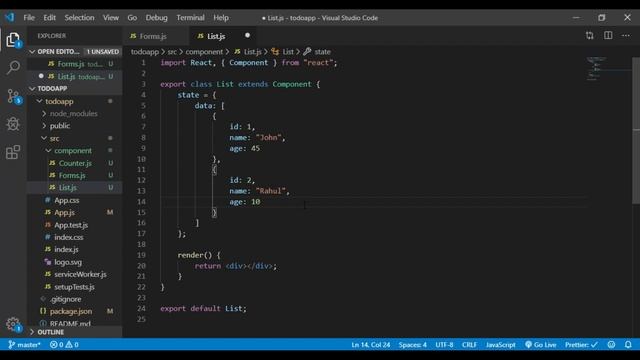Click the editor vertical scrollbar

(x=636, y=131)
